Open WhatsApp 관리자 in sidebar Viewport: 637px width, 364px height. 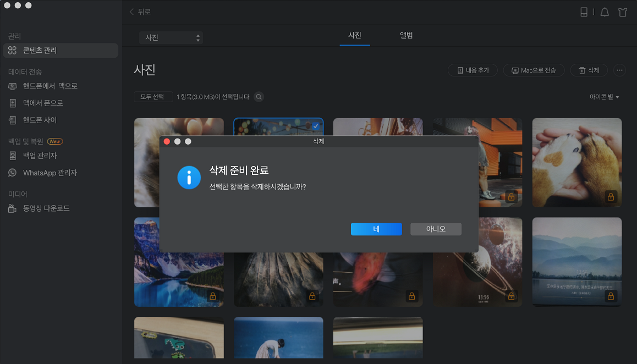point(50,173)
